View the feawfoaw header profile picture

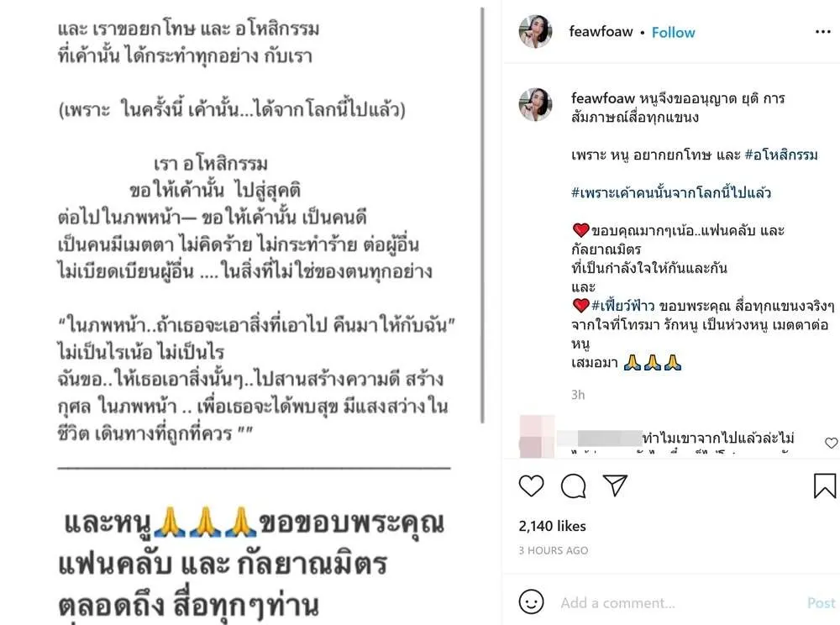pos(535,32)
